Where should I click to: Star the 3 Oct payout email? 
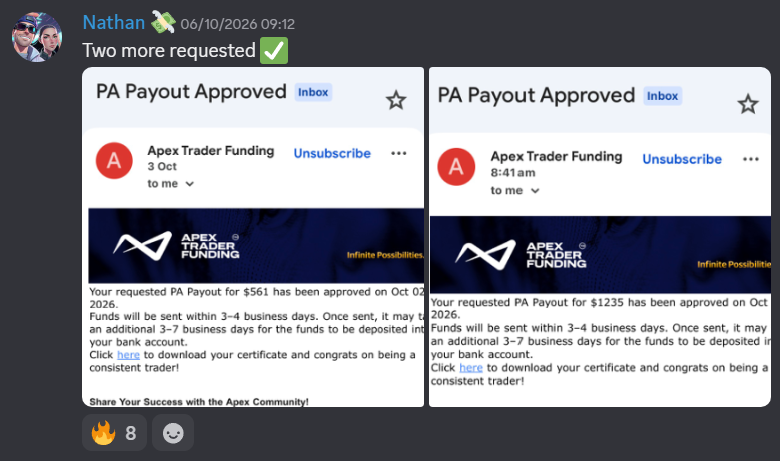point(396,100)
